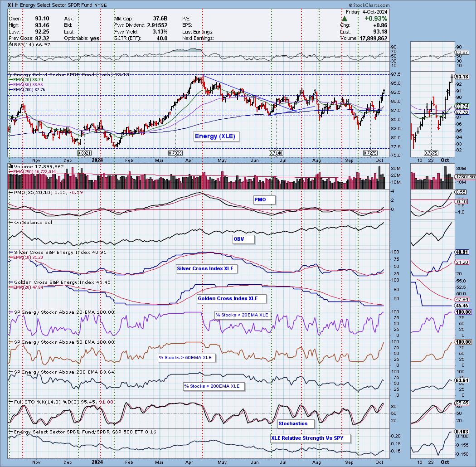Click the 66.97 RSI value tag
This screenshot has height=467, width=476.
tap(462, 53)
